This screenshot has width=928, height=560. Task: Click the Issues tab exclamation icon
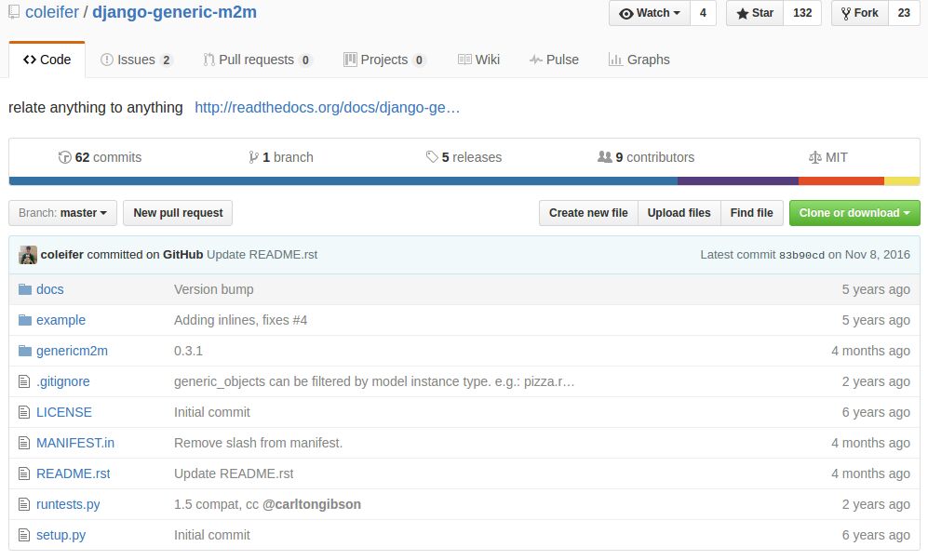click(106, 60)
